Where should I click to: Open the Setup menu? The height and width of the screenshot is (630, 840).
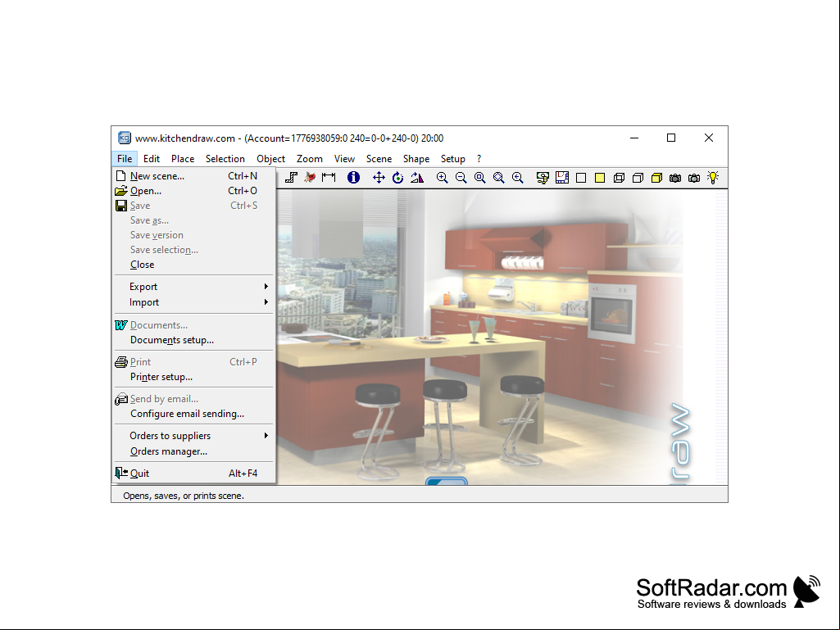tap(452, 159)
